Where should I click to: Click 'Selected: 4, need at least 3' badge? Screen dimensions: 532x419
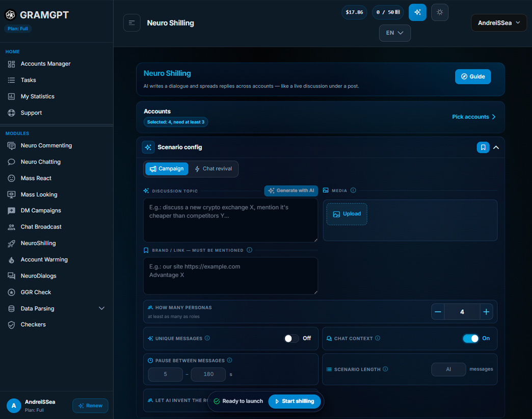pos(176,122)
